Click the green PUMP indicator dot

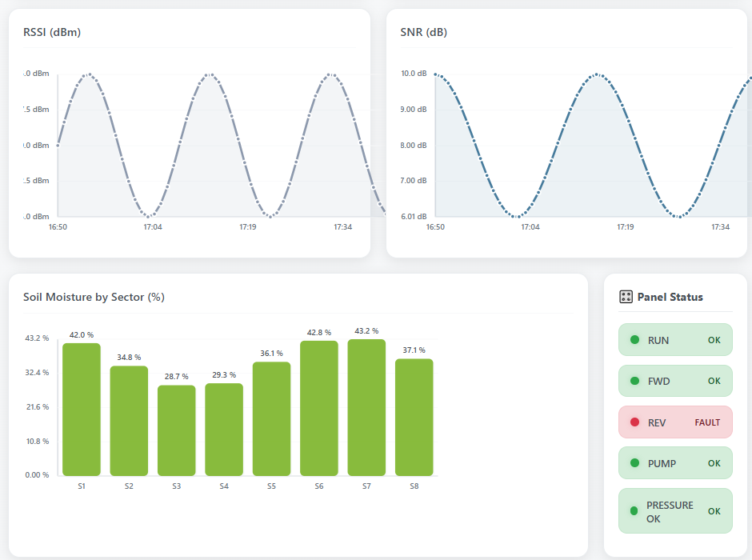tap(635, 462)
